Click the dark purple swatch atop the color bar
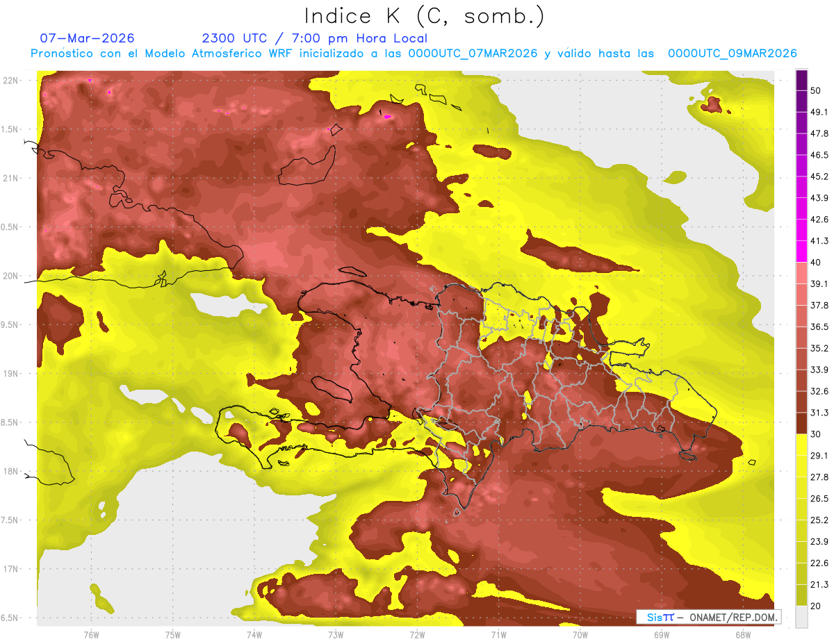Screen dimensions: 834x644 point(801,80)
